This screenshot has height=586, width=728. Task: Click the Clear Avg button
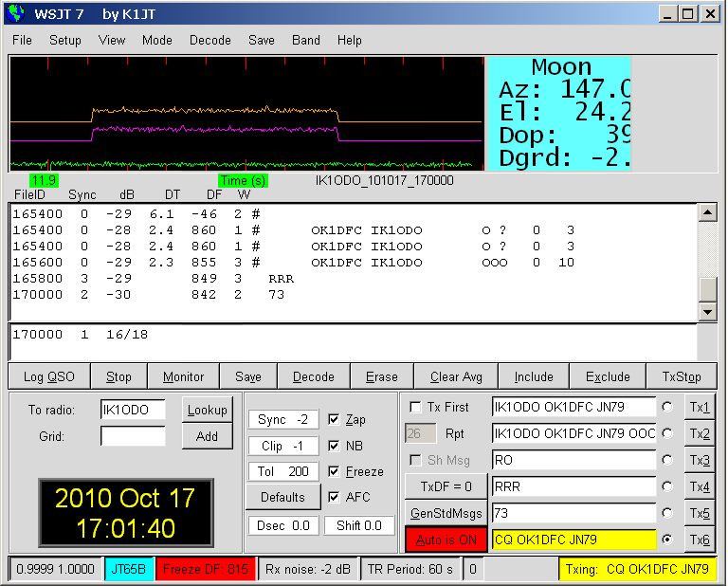click(x=455, y=376)
